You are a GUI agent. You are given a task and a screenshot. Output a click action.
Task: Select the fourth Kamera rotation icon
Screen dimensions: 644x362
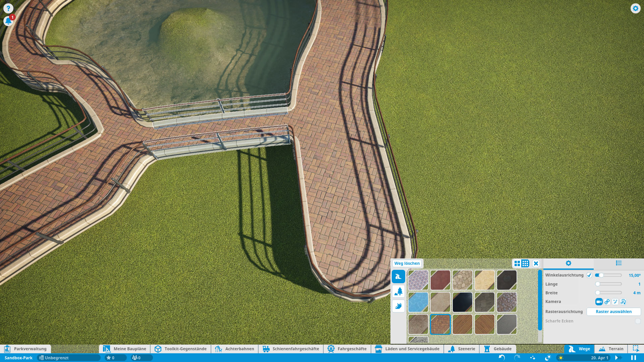point(623,302)
